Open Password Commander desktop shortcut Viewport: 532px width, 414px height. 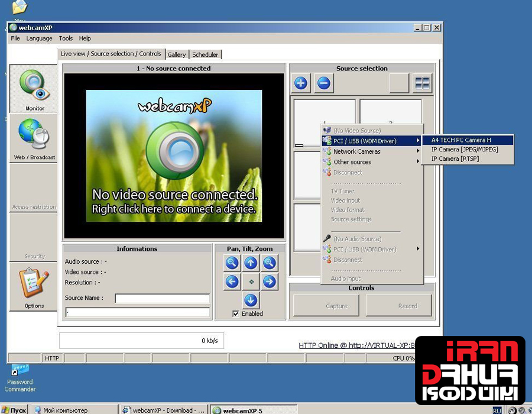(20, 379)
